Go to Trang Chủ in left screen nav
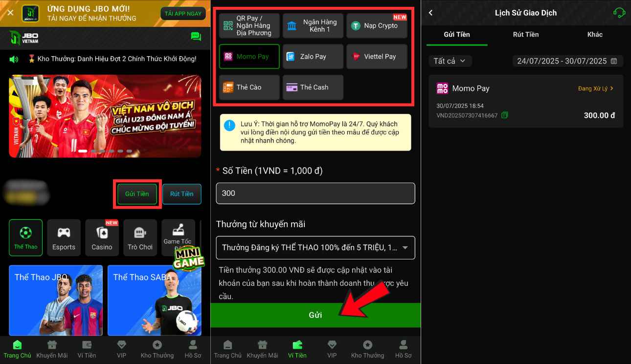The width and height of the screenshot is (631, 364). (18, 349)
